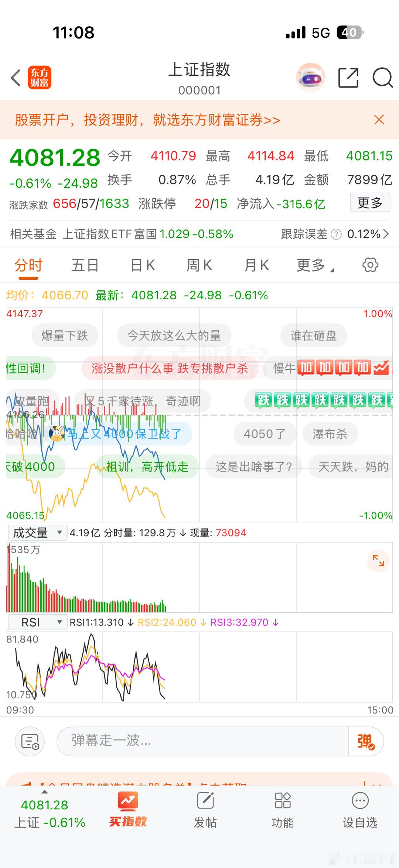399x868 pixels.
Task: Focus the 弹幕走一波 input field
Action: (x=202, y=741)
